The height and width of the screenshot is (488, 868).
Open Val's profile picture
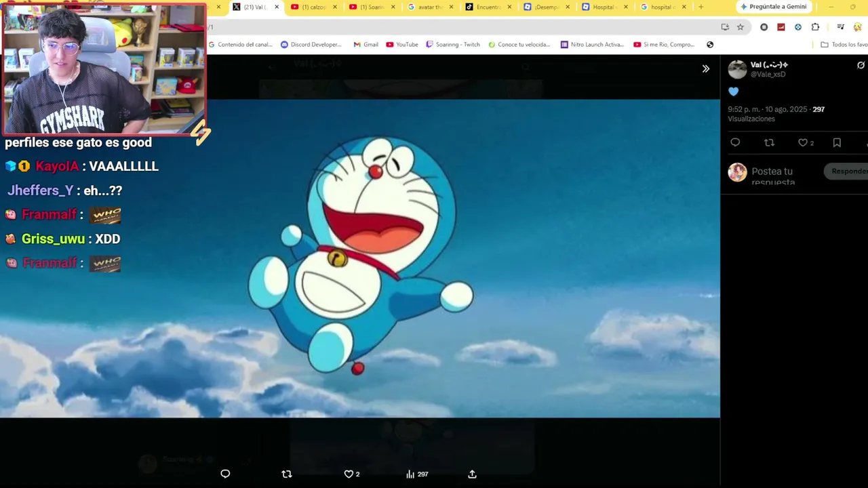[x=737, y=69]
